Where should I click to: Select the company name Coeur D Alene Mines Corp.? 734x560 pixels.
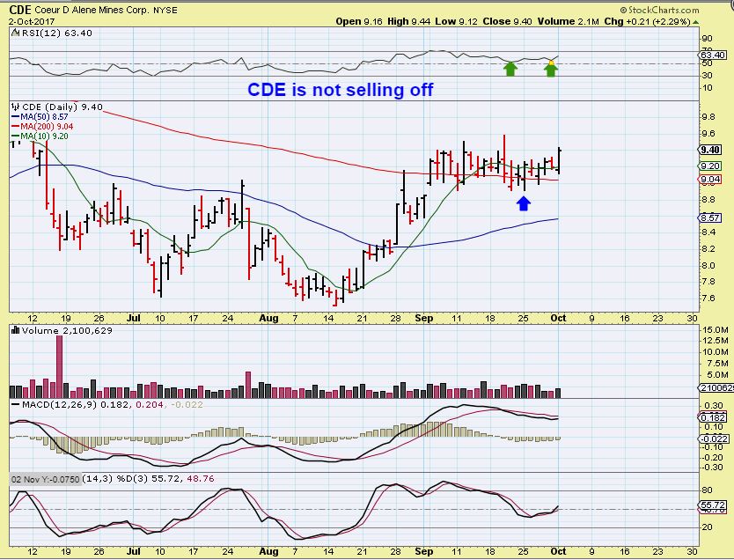click(92, 10)
